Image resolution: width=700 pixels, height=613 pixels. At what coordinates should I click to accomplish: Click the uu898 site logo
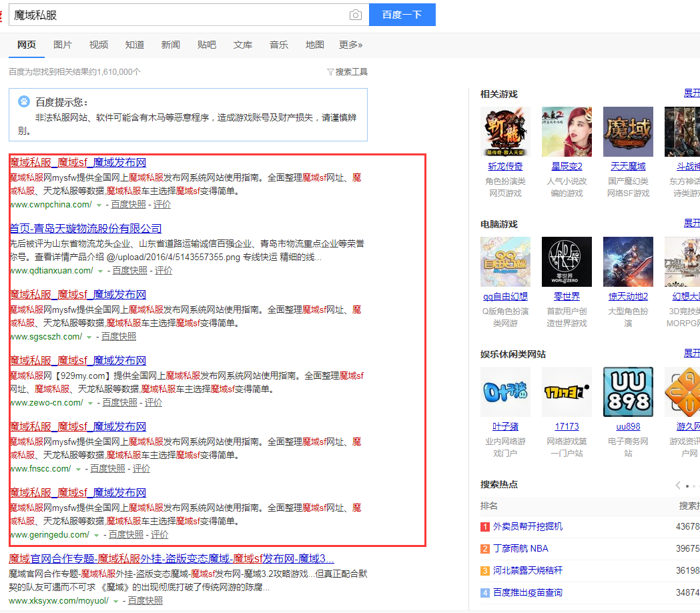[628, 392]
